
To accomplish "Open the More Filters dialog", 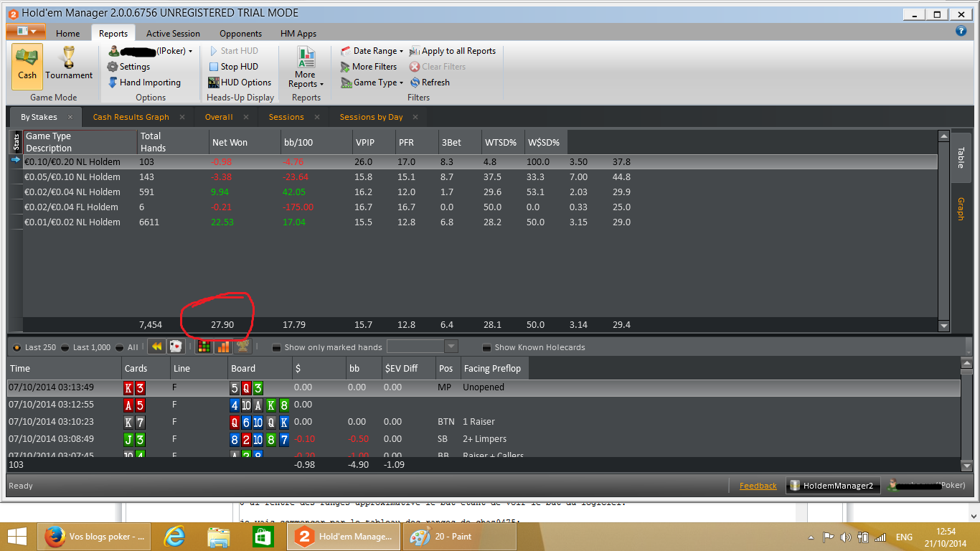I will point(369,67).
